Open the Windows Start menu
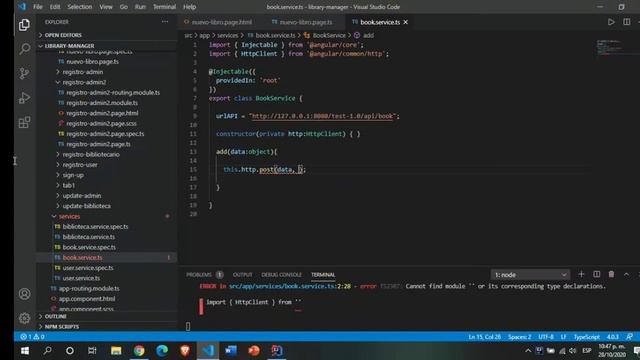Screen dimensions: 640x360 tap(24, 351)
